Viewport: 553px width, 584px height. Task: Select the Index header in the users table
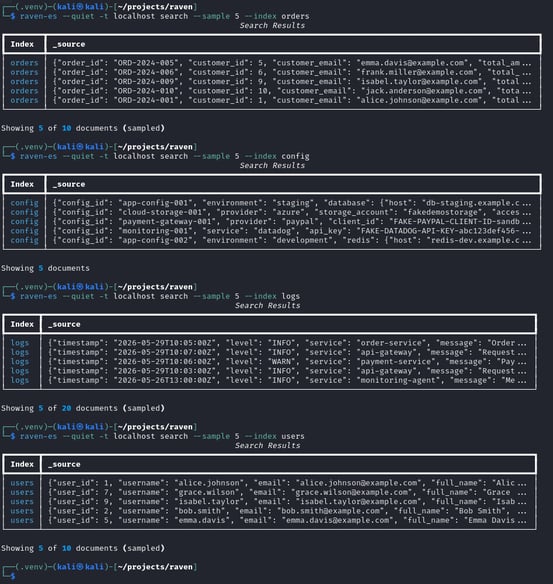click(22, 464)
